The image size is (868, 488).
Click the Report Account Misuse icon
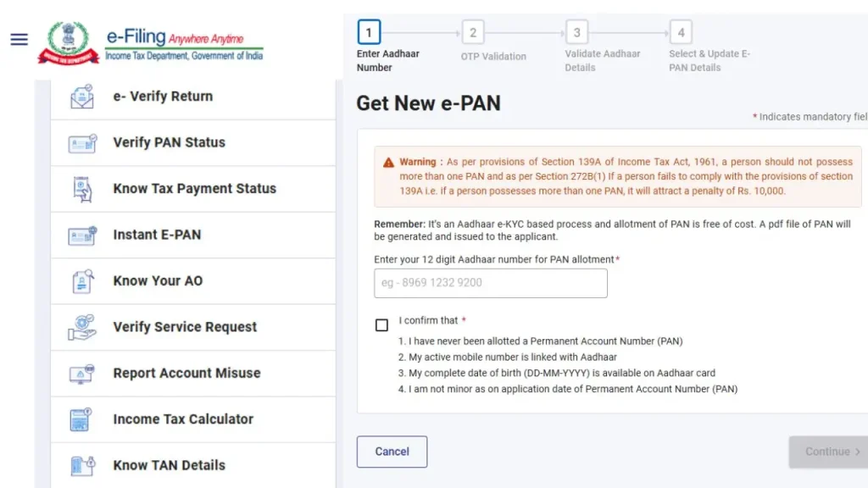[x=81, y=373]
